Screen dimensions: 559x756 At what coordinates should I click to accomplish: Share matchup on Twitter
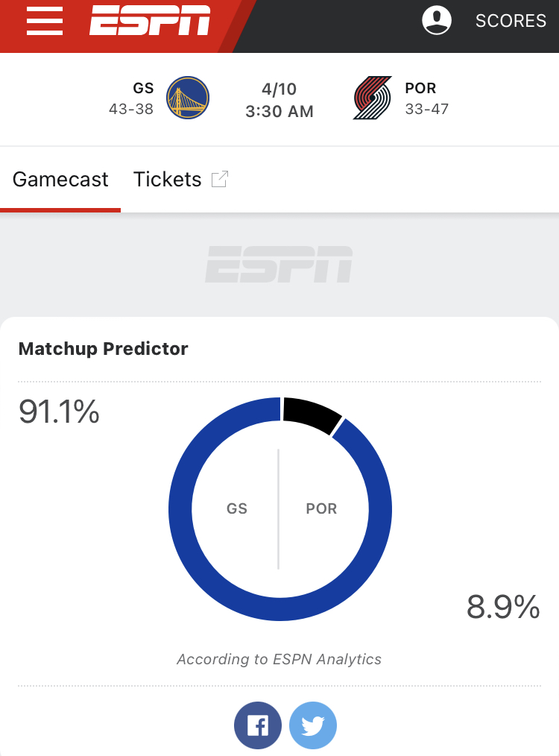[313, 725]
